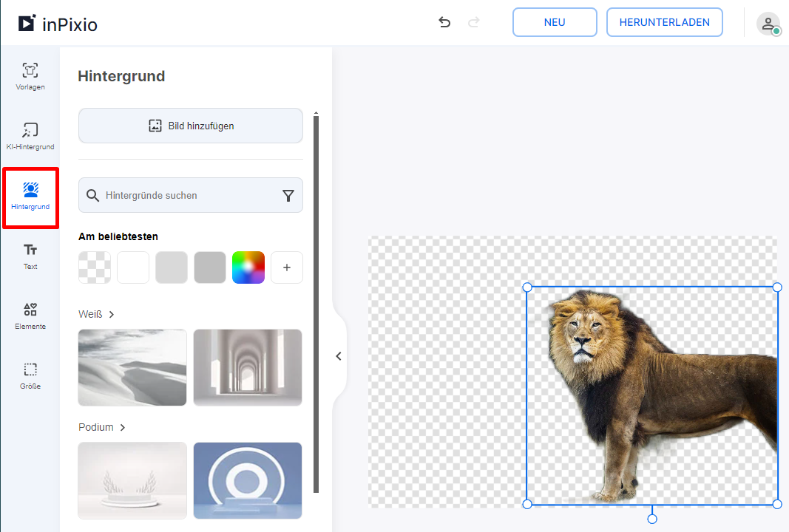789x532 pixels.
Task: Select the Hintergrund sidebar tool
Action: click(x=30, y=197)
